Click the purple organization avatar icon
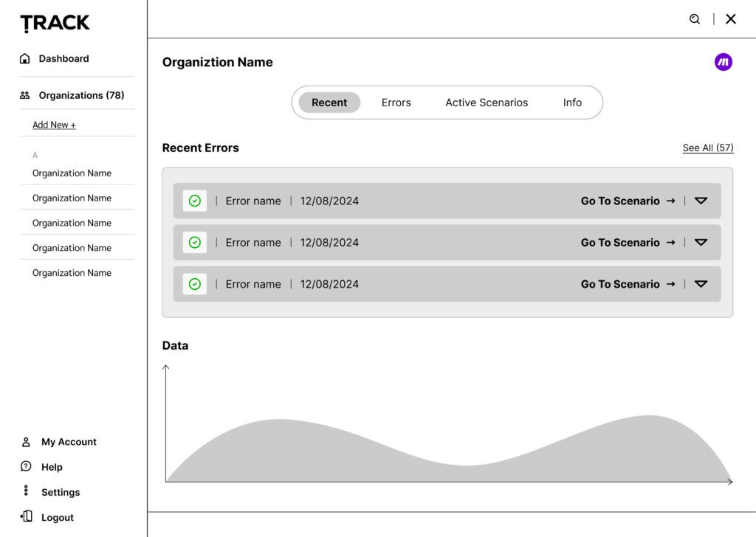 pyautogui.click(x=723, y=63)
